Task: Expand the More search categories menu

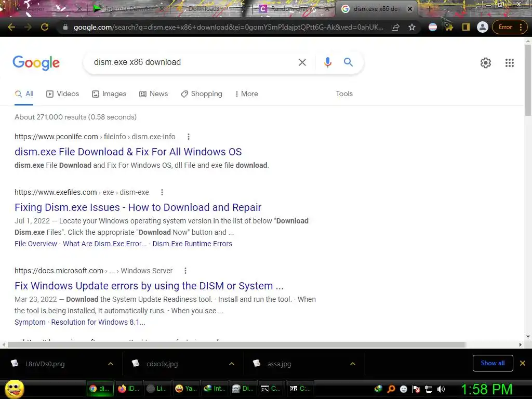Action: click(246, 94)
